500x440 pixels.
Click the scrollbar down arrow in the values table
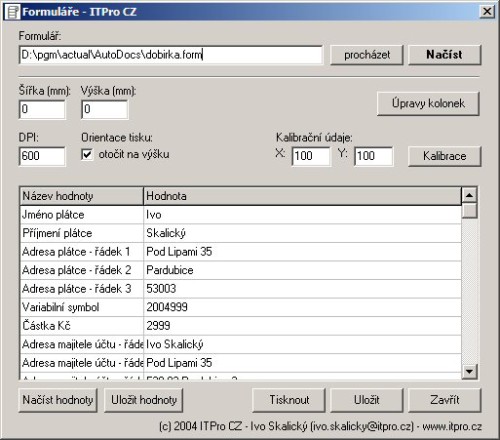tap(469, 371)
